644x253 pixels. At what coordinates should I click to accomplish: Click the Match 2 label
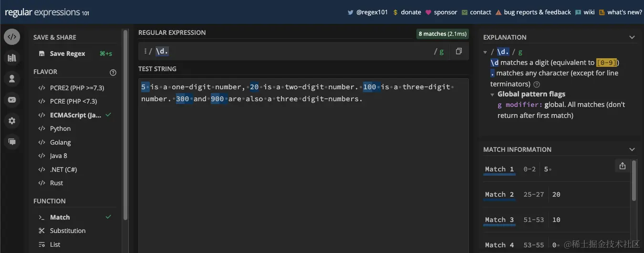coord(499,194)
